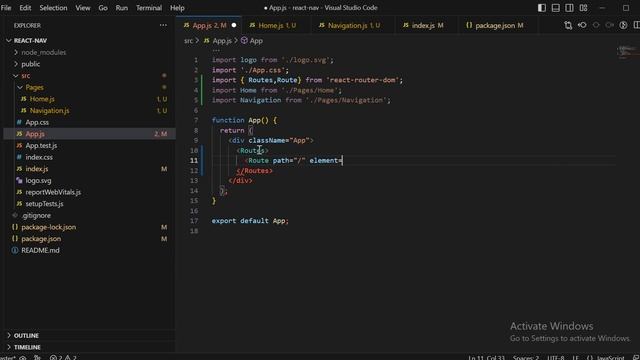Expand the node_modules folder
Image resolution: width=640 pixels, height=360 pixels.
tap(88, 52)
